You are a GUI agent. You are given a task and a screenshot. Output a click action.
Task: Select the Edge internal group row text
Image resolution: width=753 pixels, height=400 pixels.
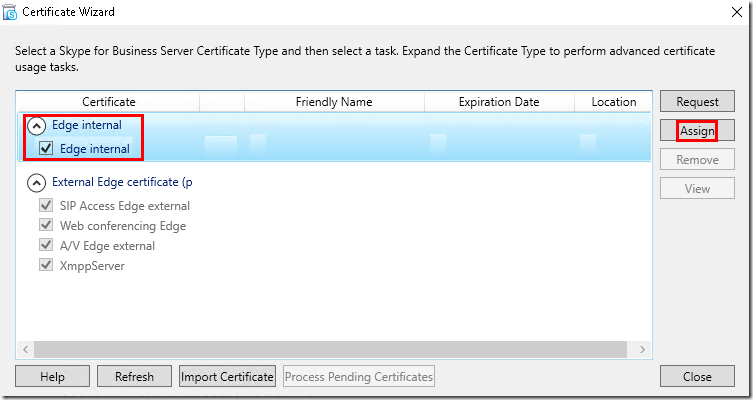(x=87, y=125)
